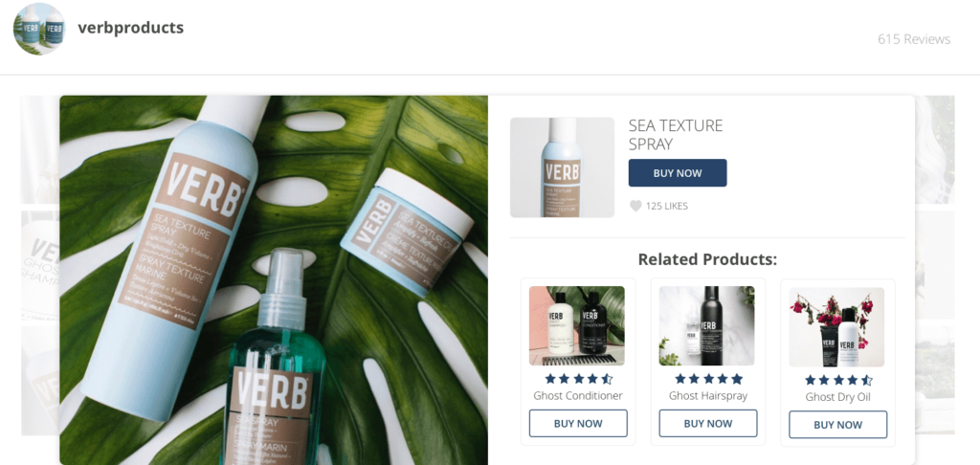Open the Ghost Hairspray product image
The image size is (980, 465).
[x=707, y=325]
